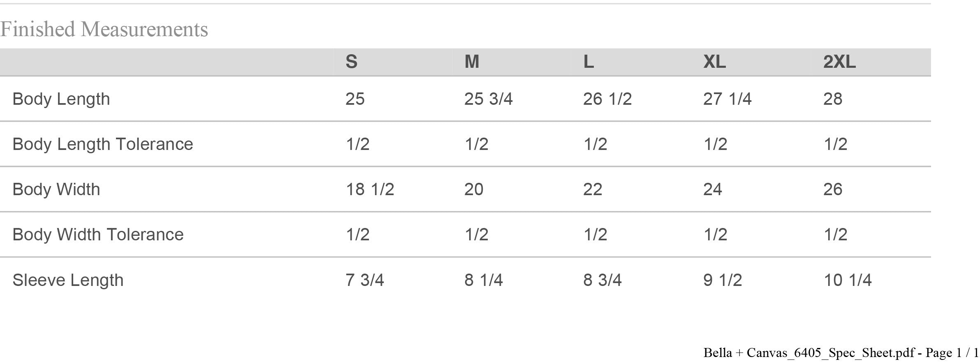This screenshot has height=364, width=980.
Task: Click the Body Width Tolerance row label
Action: pos(98,235)
